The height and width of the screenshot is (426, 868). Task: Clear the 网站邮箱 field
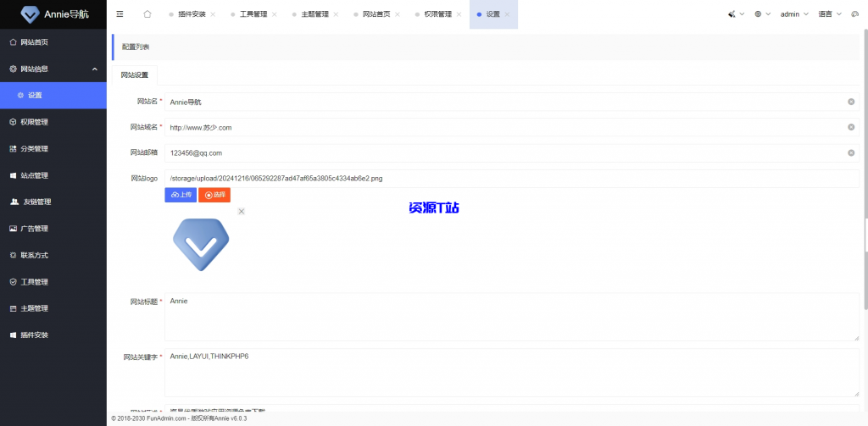pos(851,152)
